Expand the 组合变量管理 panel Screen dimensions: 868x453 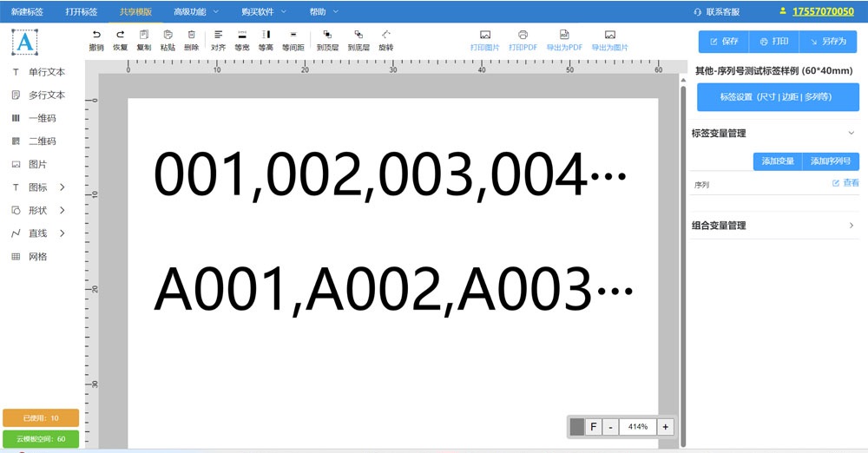851,226
